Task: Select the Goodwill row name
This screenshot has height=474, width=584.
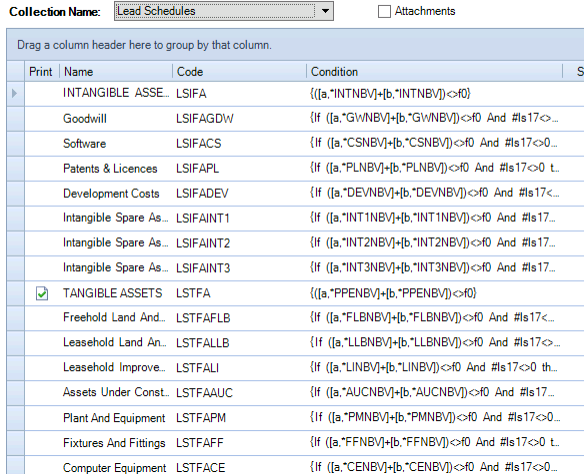Action: coord(85,119)
